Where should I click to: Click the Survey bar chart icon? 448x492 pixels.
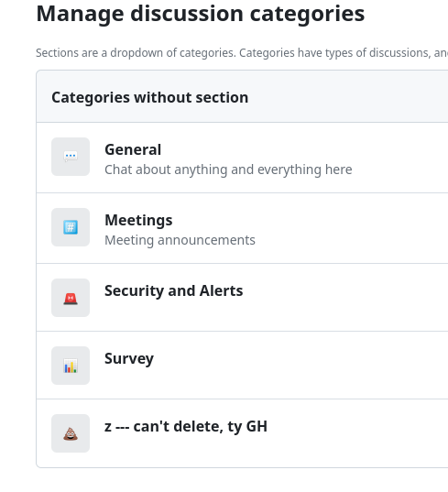click(x=71, y=366)
